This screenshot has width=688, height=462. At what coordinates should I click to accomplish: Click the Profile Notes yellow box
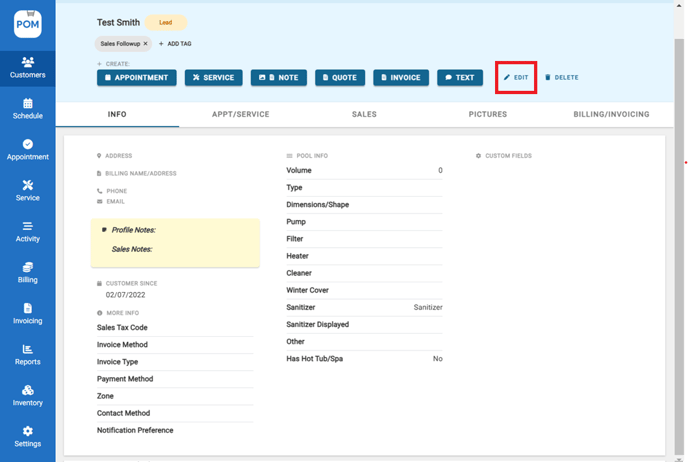tap(175, 240)
